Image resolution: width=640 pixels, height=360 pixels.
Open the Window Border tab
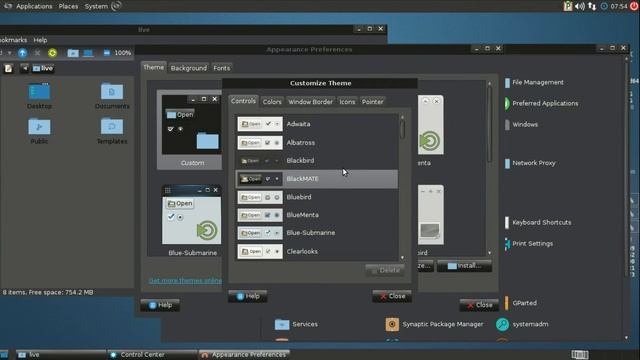click(x=311, y=102)
